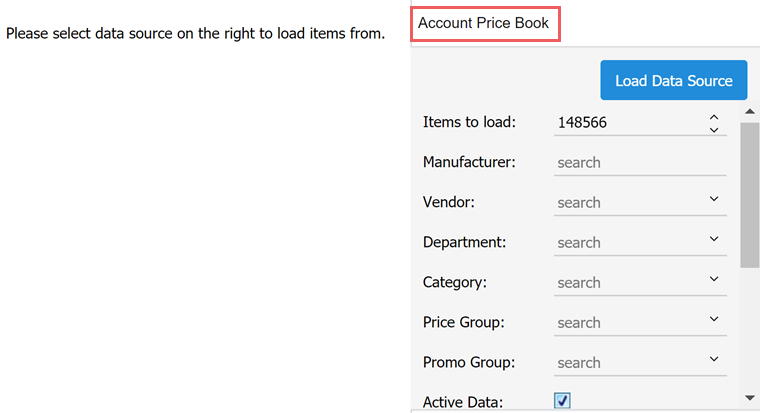Focus the Manufacturer search field
Image resolution: width=760 pixels, height=413 pixels.
point(640,162)
